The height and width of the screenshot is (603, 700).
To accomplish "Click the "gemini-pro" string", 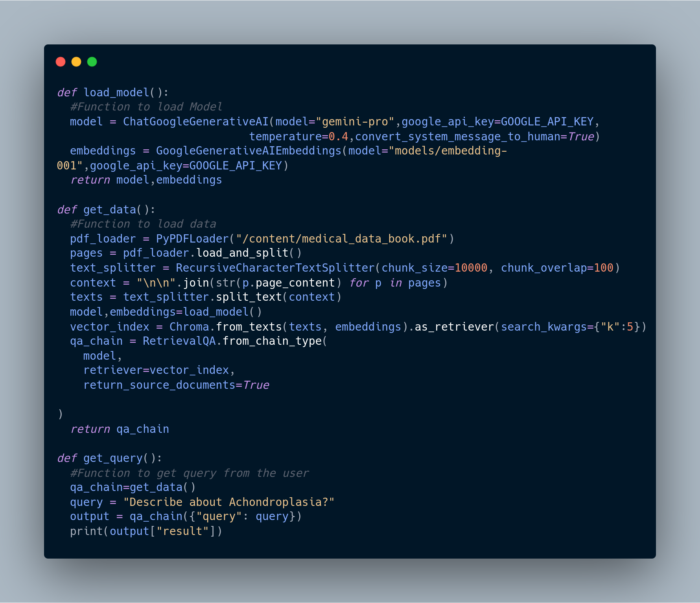I will [355, 122].
